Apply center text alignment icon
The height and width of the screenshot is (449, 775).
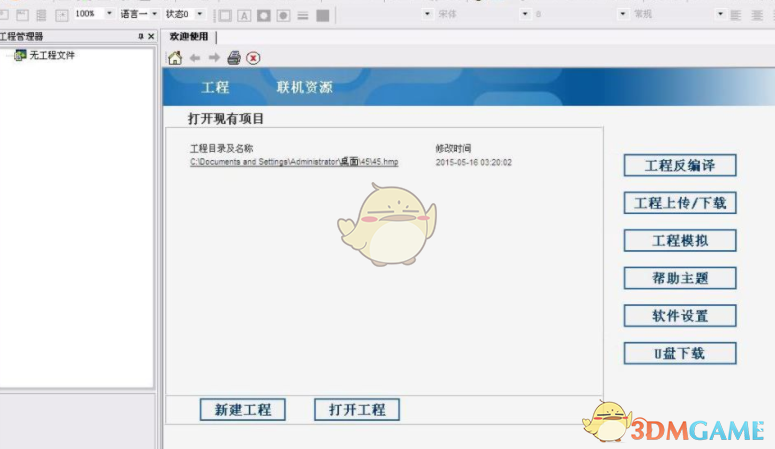tap(757, 15)
